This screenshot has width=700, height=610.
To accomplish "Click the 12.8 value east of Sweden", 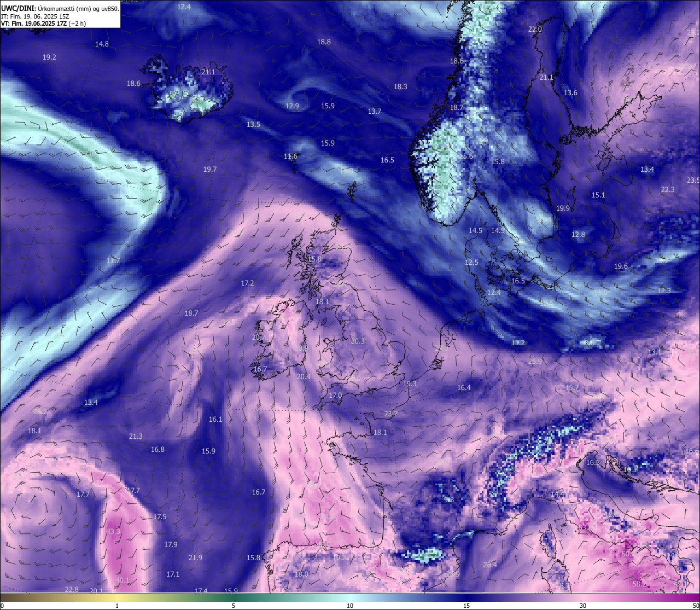I will click(x=578, y=234).
